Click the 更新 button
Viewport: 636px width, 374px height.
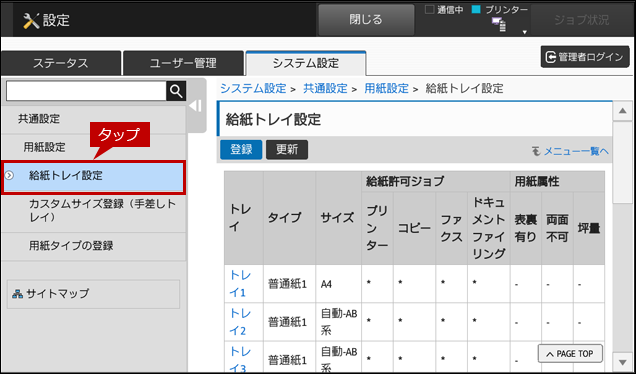click(x=287, y=150)
